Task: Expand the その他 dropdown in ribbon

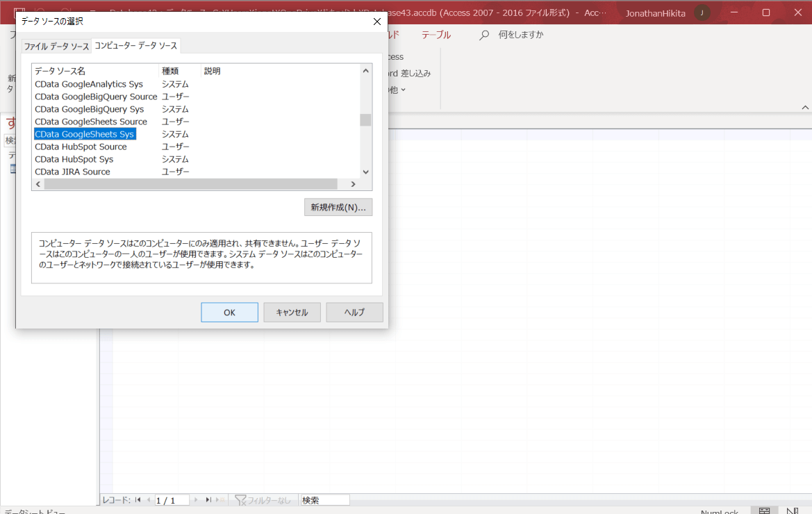Action: [x=397, y=90]
